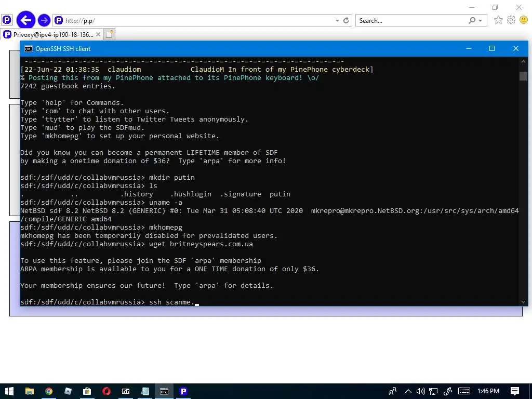Click '.history' in the ls output
Screen dimensions: 532x399
(x=137, y=194)
